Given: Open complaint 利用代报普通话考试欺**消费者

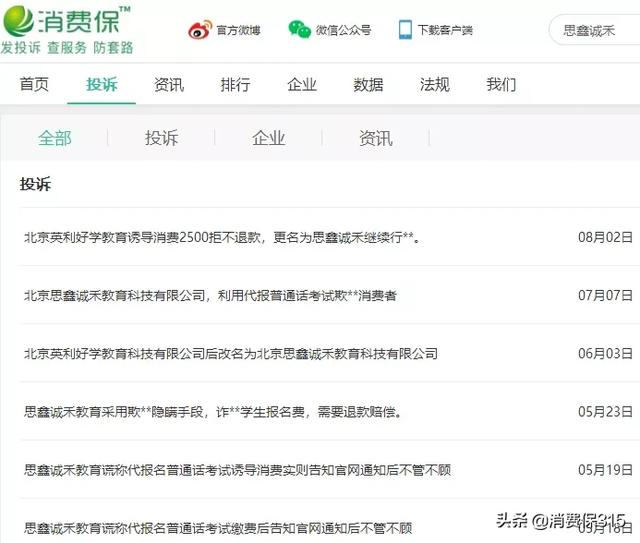Looking at the screenshot, I should click(x=210, y=295).
